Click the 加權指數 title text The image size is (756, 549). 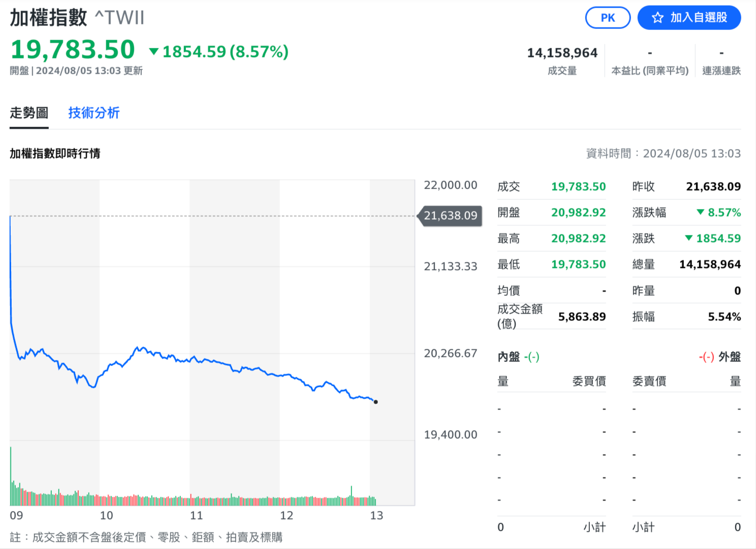(49, 18)
